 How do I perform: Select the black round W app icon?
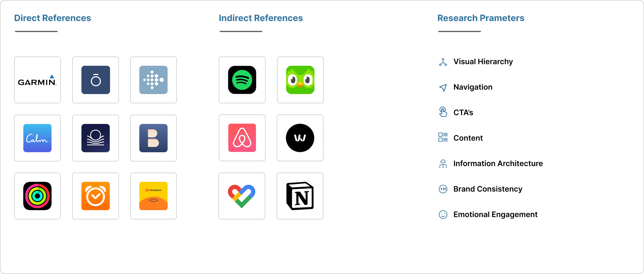300,138
